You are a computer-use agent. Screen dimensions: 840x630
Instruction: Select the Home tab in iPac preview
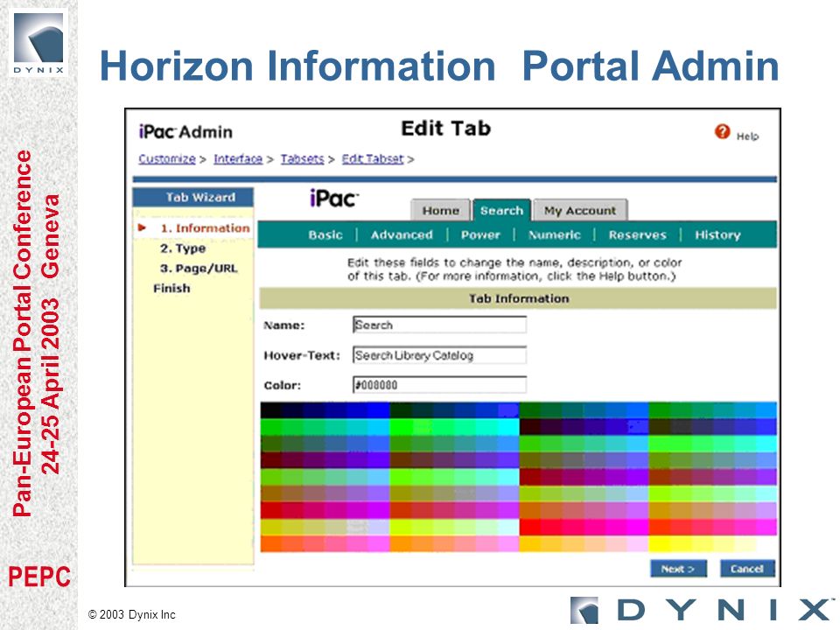(440, 211)
